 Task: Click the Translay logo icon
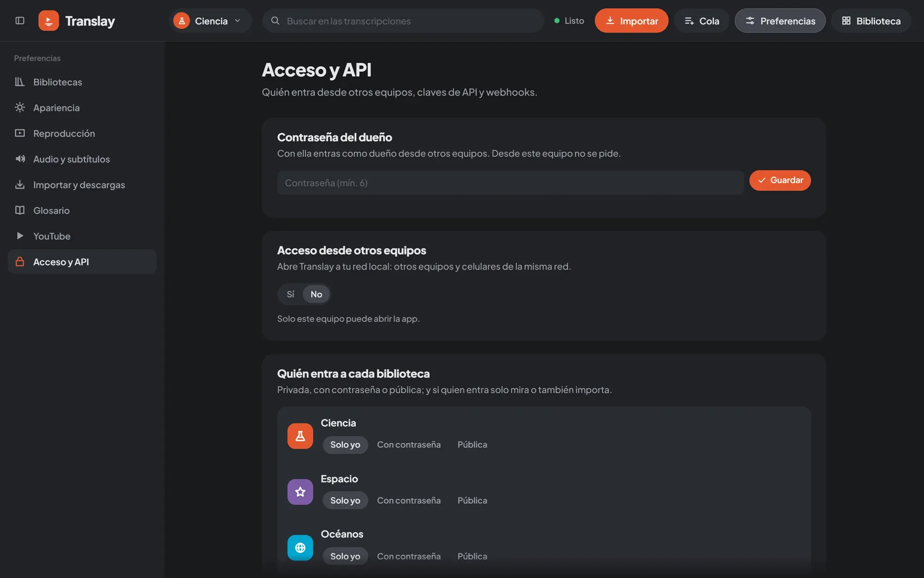49,21
